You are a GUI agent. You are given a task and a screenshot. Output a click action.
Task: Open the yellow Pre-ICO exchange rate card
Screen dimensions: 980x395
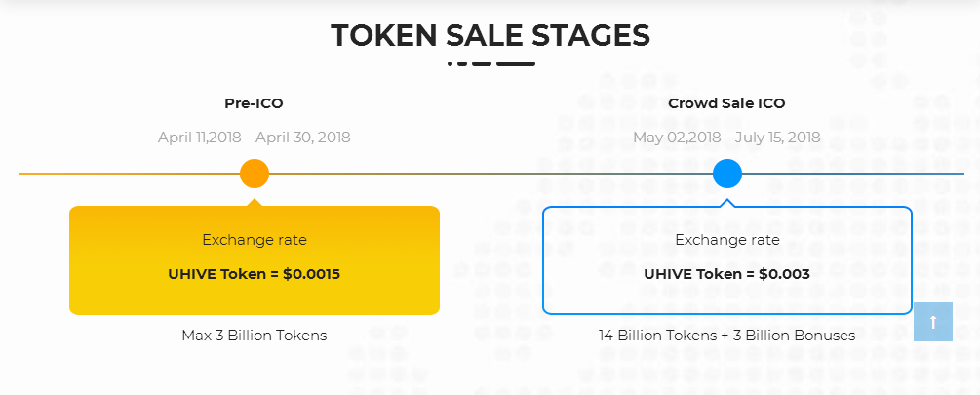[255, 260]
